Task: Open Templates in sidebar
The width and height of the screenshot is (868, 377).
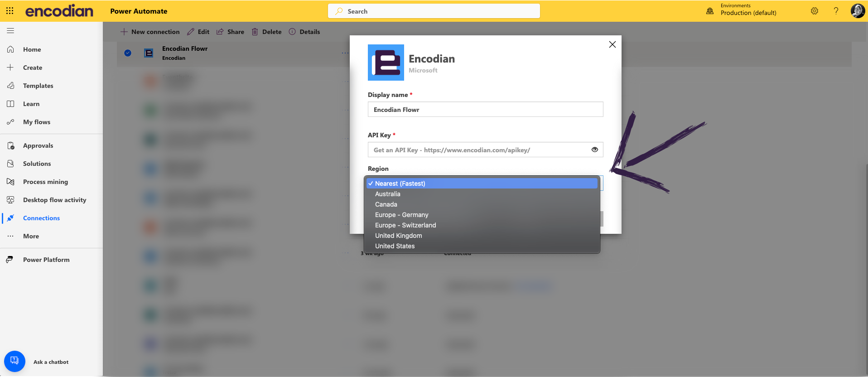Action: click(x=38, y=86)
